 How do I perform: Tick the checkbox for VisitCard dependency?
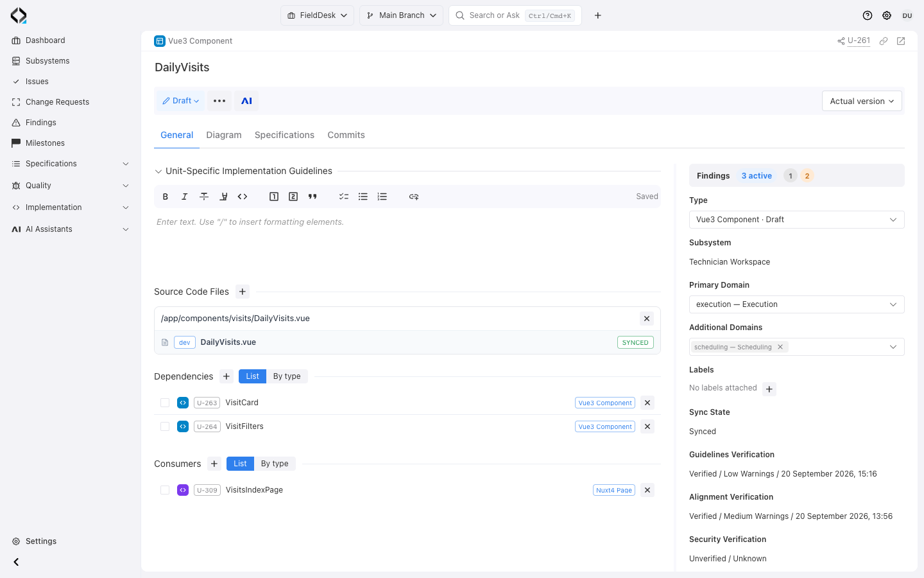[x=165, y=403]
